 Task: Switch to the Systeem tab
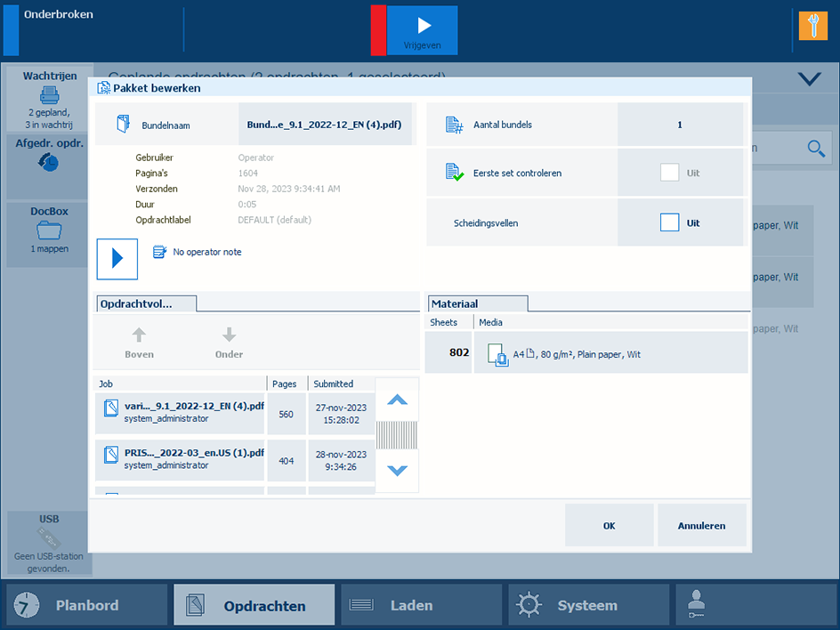point(586,605)
